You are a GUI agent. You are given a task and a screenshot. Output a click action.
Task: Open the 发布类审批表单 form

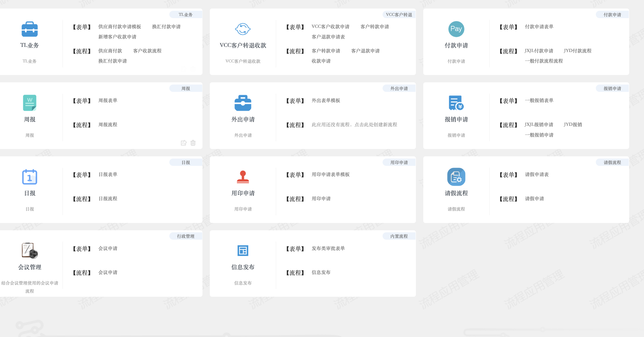click(x=328, y=248)
